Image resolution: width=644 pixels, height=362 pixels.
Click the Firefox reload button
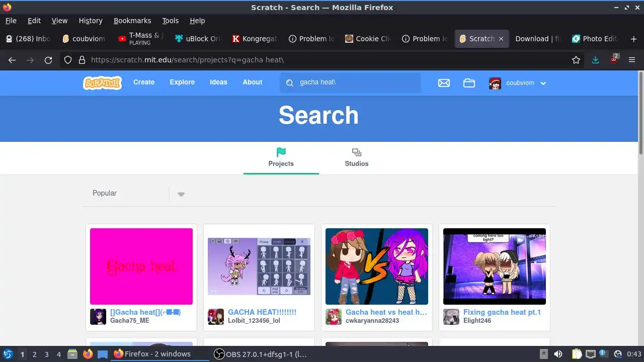(x=48, y=60)
